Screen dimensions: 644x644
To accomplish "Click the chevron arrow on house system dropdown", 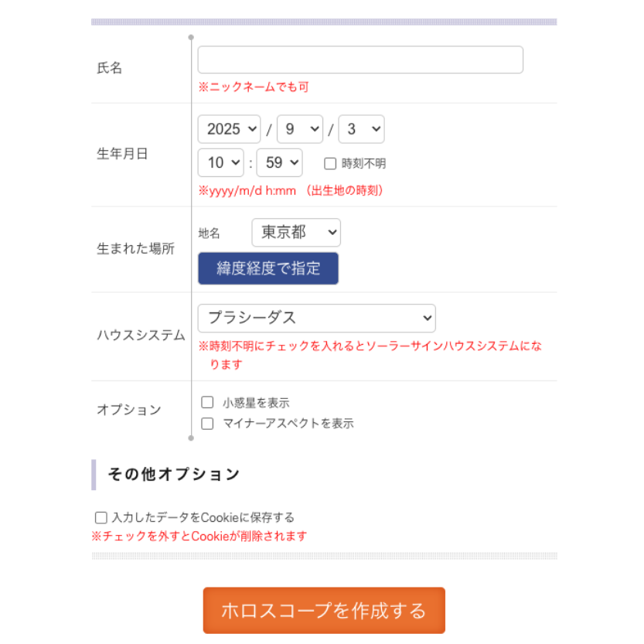I will [427, 319].
